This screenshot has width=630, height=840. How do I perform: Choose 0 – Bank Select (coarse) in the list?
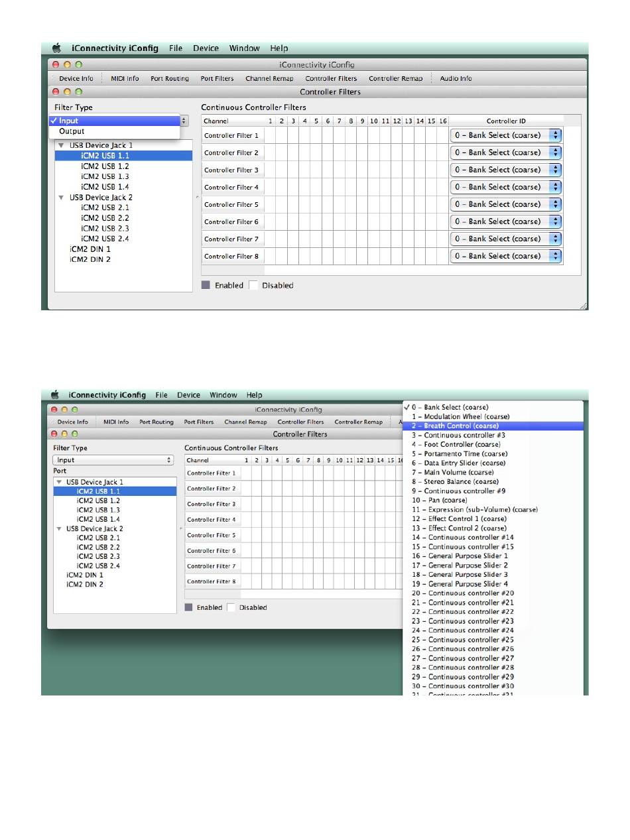point(493,407)
